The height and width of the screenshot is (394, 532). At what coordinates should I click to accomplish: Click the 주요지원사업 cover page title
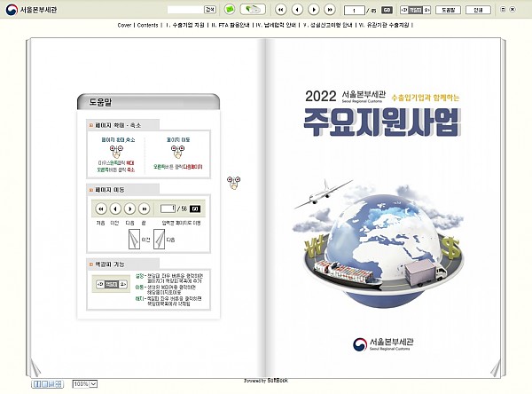382,122
